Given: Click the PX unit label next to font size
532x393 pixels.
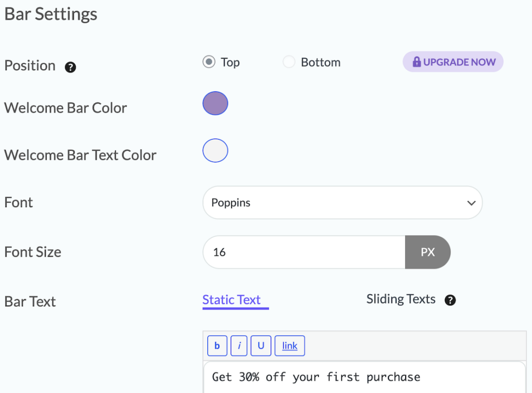Looking at the screenshot, I should pos(428,252).
